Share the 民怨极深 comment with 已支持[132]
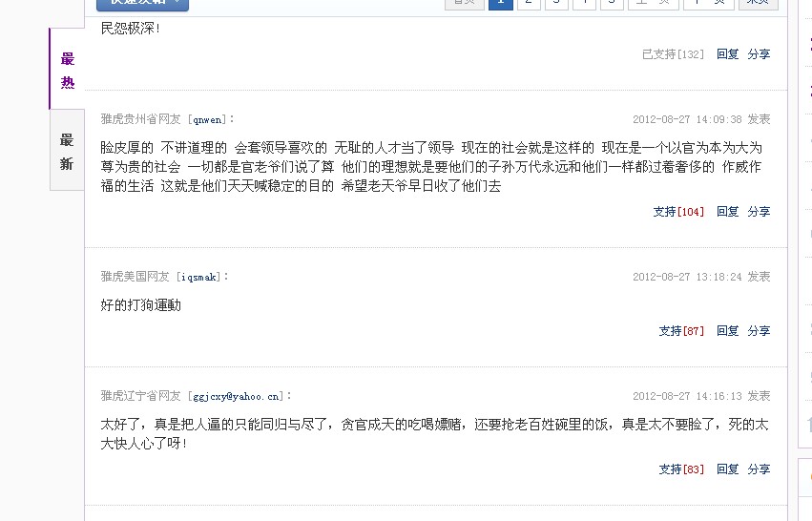 759,53
